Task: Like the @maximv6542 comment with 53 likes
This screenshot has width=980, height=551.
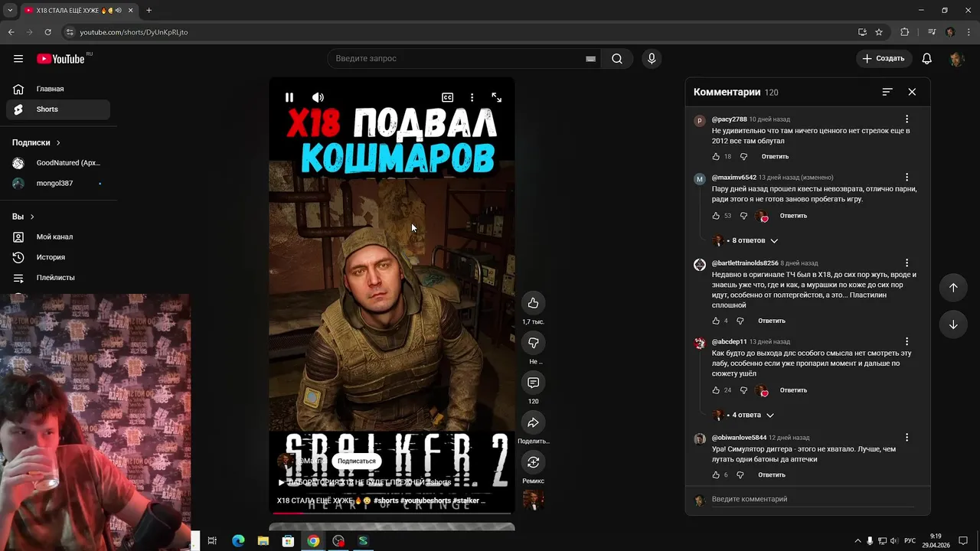Action: pyautogui.click(x=716, y=216)
